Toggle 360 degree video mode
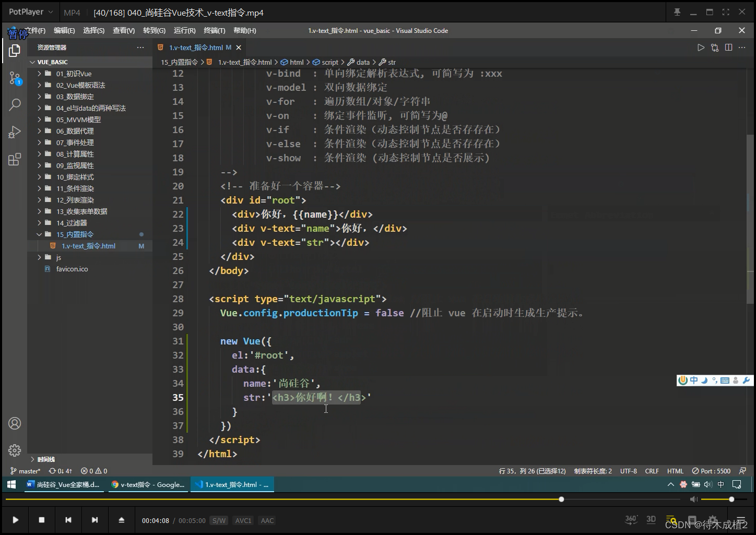756x535 pixels. (x=631, y=519)
